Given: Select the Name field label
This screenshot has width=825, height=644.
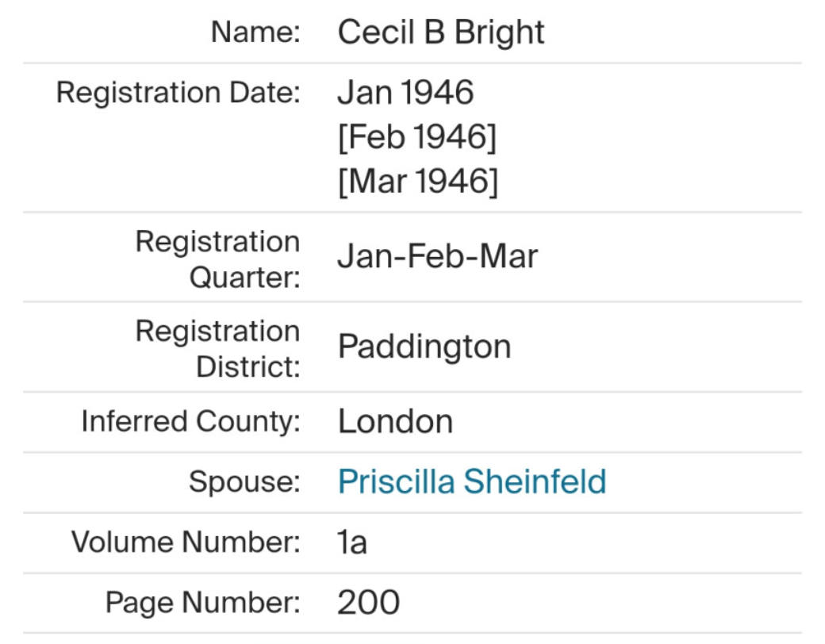Looking at the screenshot, I should click(255, 33).
